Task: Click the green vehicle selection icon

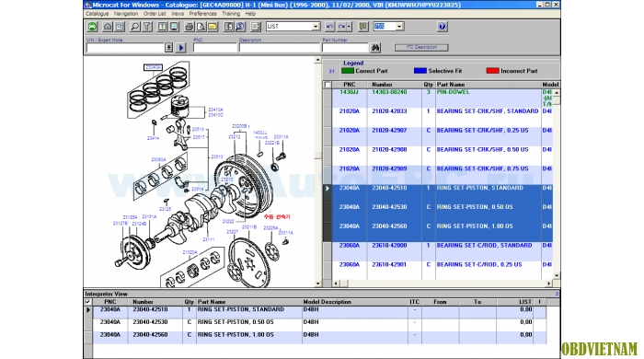Action: pos(92,27)
